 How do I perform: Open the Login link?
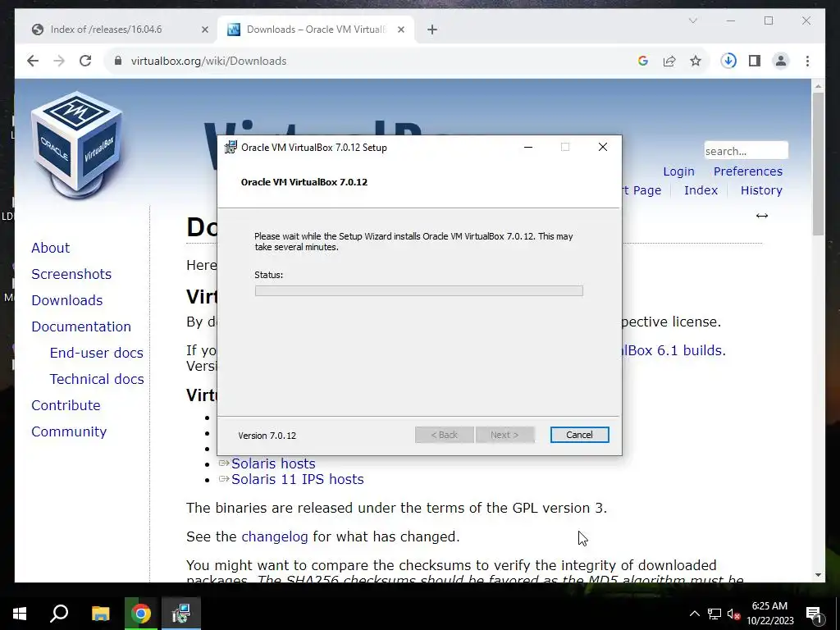click(678, 171)
